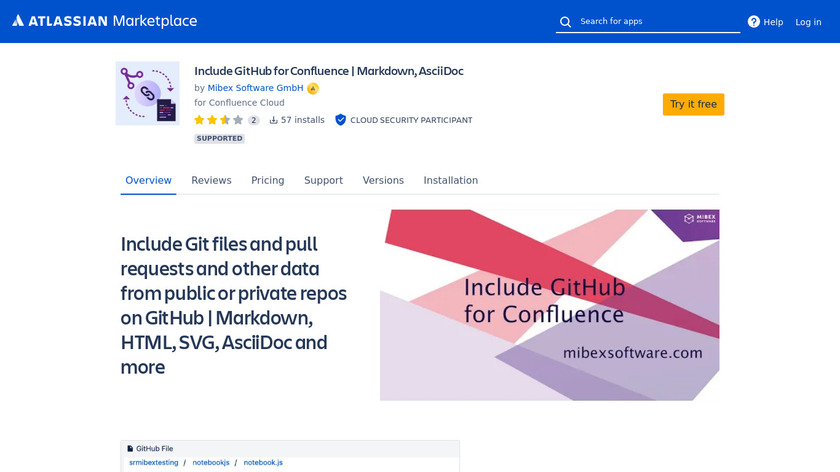Open the Log in link

point(808,22)
